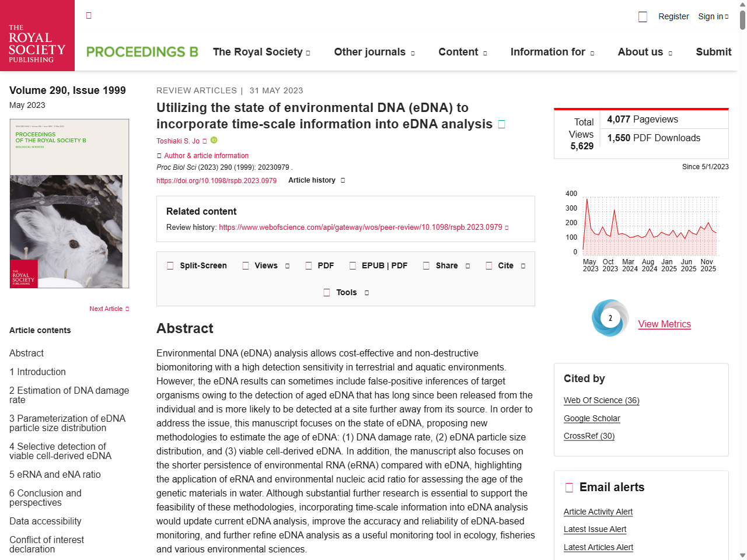747x560 pixels.
Task: Open Web Of Science cited-by link
Action: point(601,400)
